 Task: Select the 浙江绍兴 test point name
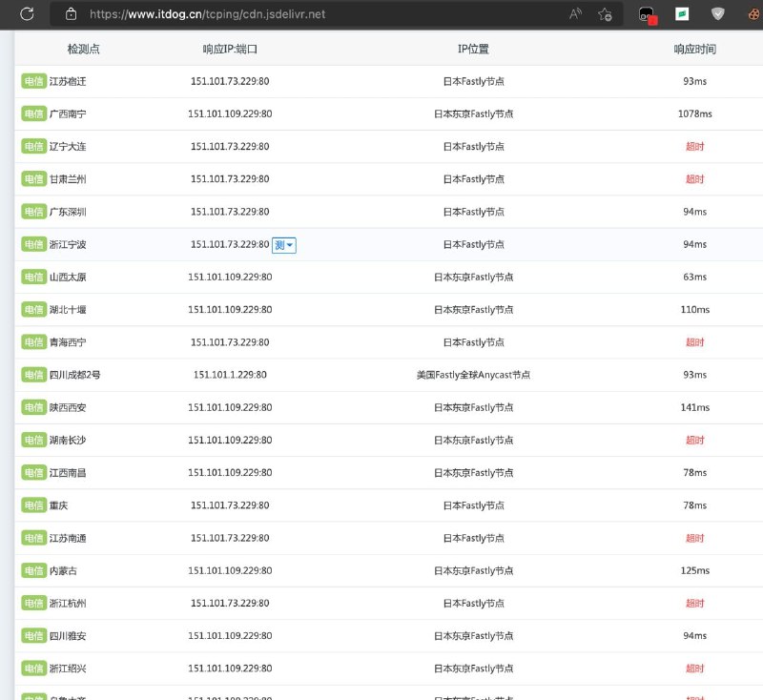(68, 668)
